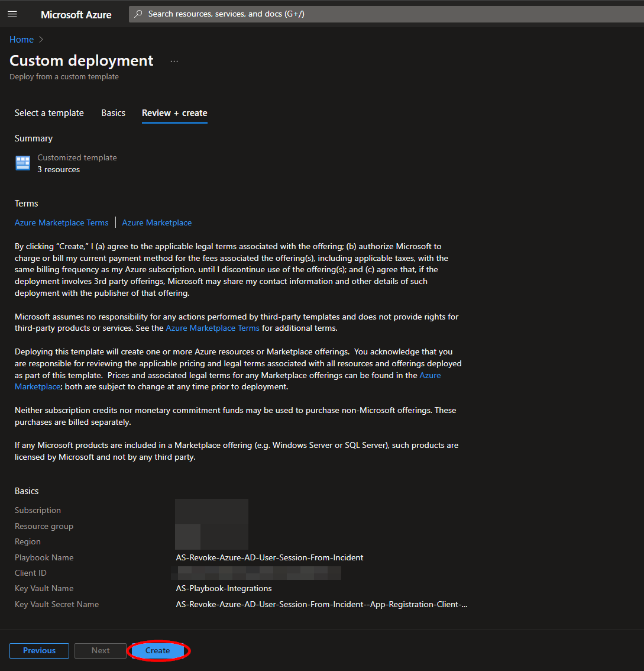The width and height of the screenshot is (644, 671).
Task: Select the Key Vault Name value AS-Playbook-Integrations
Action: 224,588
